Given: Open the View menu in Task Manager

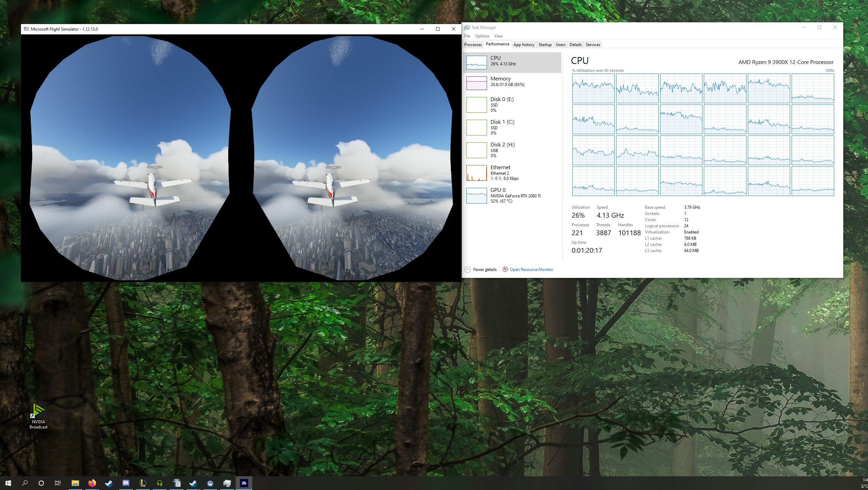Looking at the screenshot, I should pyautogui.click(x=498, y=36).
